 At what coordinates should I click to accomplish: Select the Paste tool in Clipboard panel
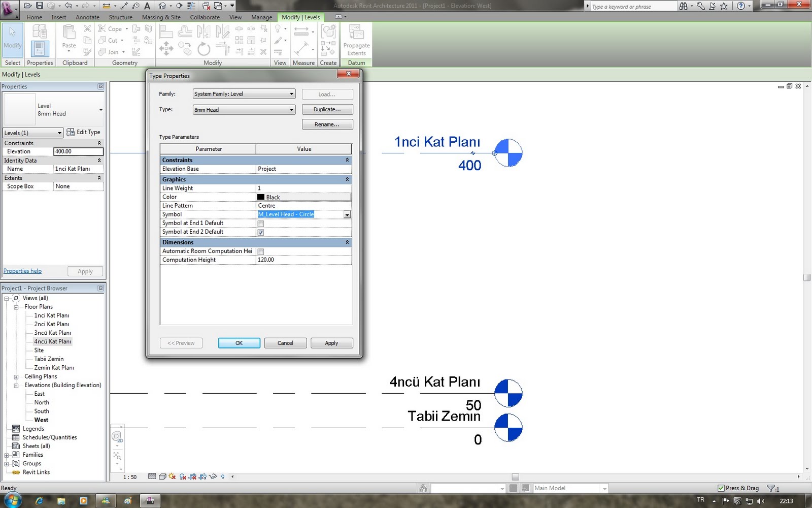coord(68,37)
